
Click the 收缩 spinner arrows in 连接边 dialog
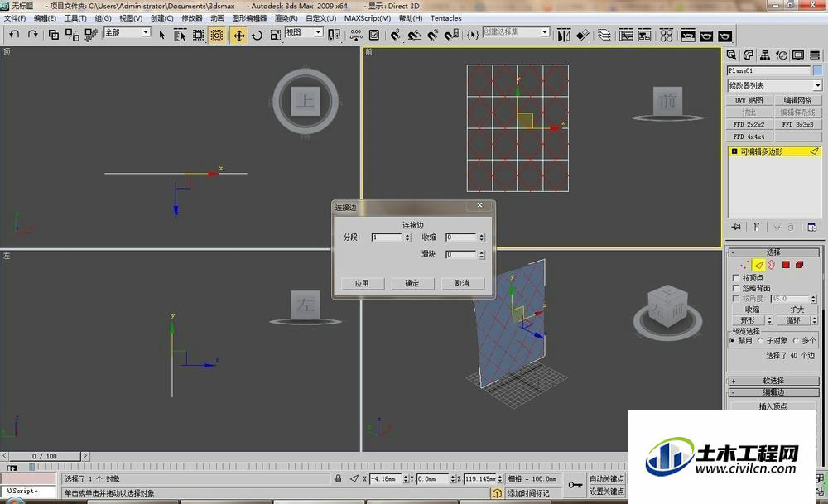click(482, 238)
